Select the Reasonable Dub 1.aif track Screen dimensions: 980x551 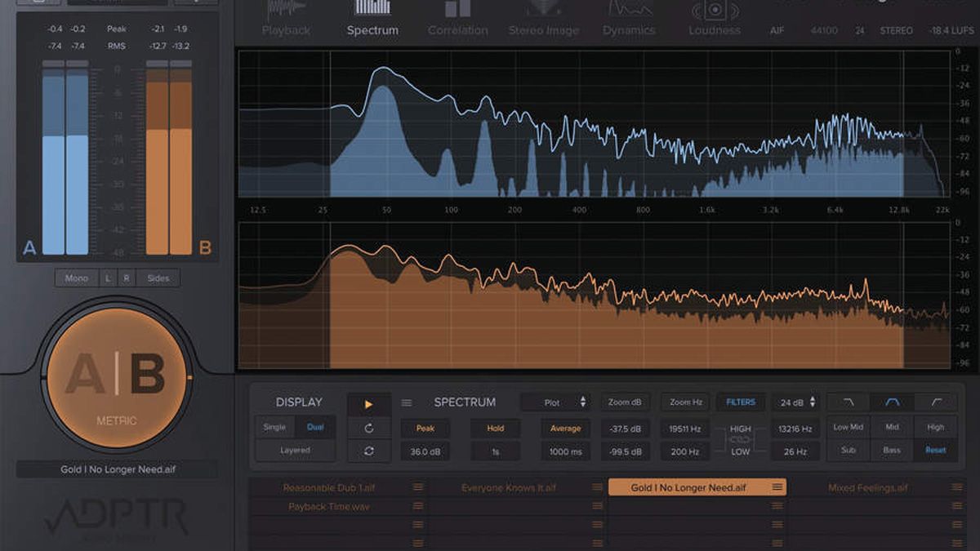pos(329,487)
